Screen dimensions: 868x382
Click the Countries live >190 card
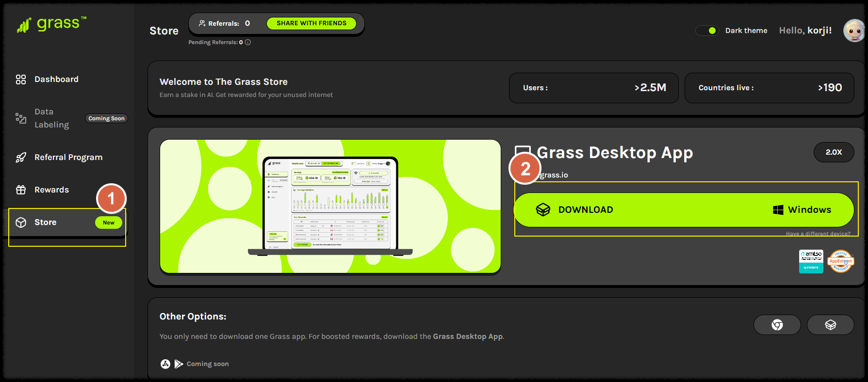tap(770, 88)
